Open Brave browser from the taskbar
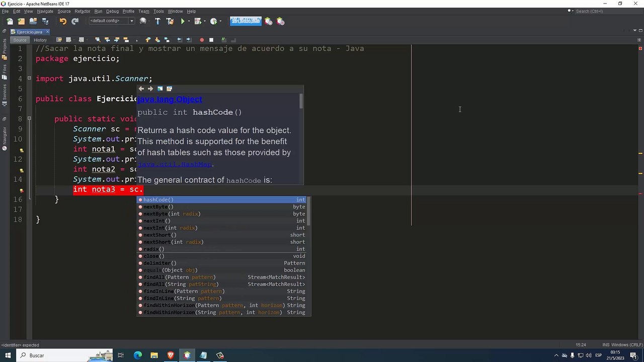 171,355
